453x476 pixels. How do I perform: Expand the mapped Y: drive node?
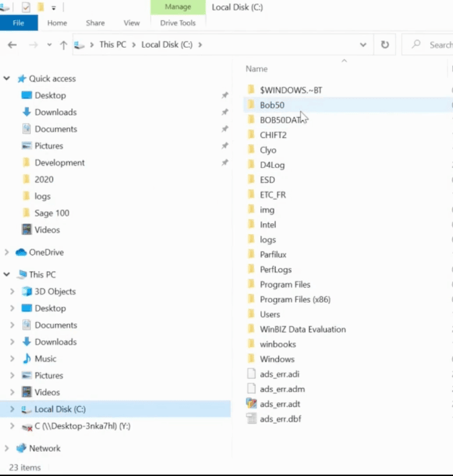click(x=12, y=426)
